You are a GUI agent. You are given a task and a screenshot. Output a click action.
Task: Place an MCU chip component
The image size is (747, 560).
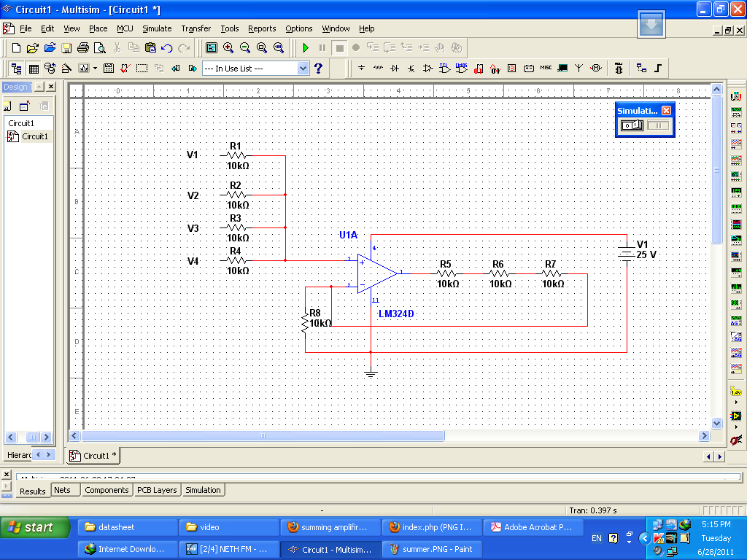619,68
